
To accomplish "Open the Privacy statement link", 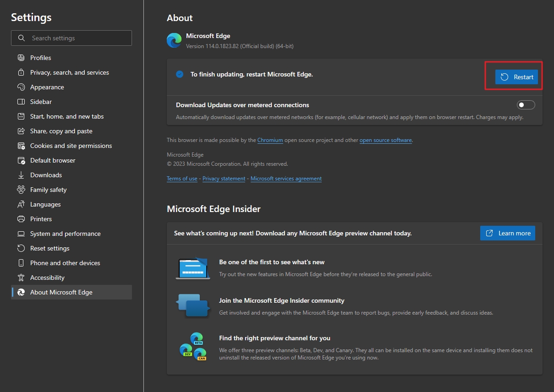I will click(x=224, y=178).
